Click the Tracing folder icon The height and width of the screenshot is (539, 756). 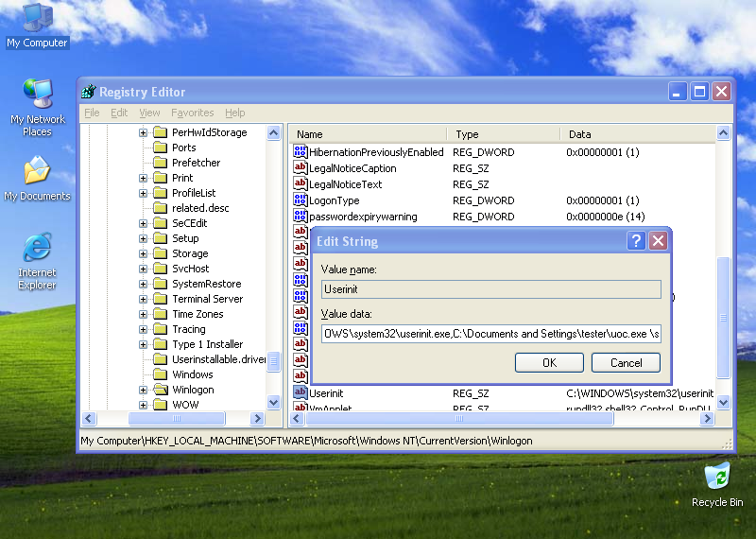tap(160, 329)
